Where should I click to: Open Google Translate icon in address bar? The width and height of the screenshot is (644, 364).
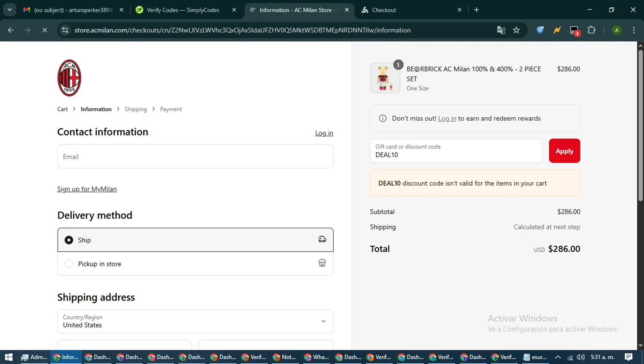(501, 30)
